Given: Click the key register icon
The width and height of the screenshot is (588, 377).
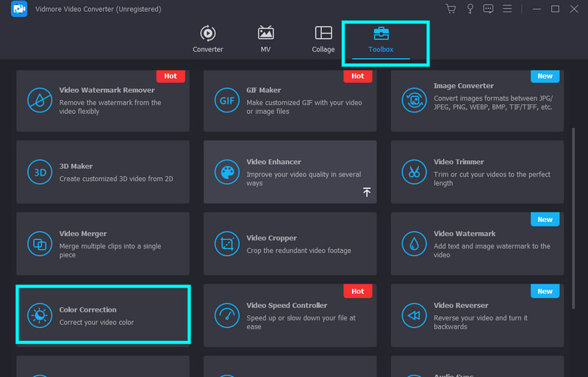Looking at the screenshot, I should tap(470, 9).
